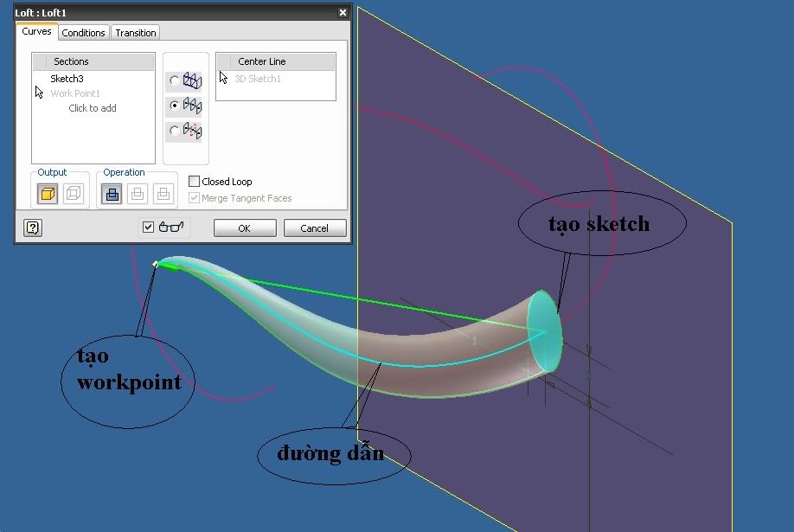794x532 pixels.
Task: Click 'Click to add' in Sections
Action: [93, 108]
